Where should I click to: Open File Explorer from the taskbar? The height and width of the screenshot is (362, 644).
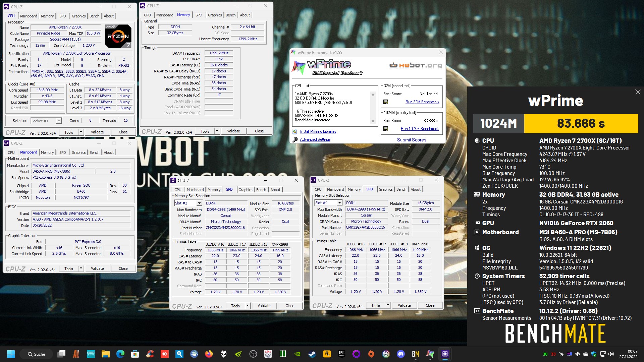(106, 354)
